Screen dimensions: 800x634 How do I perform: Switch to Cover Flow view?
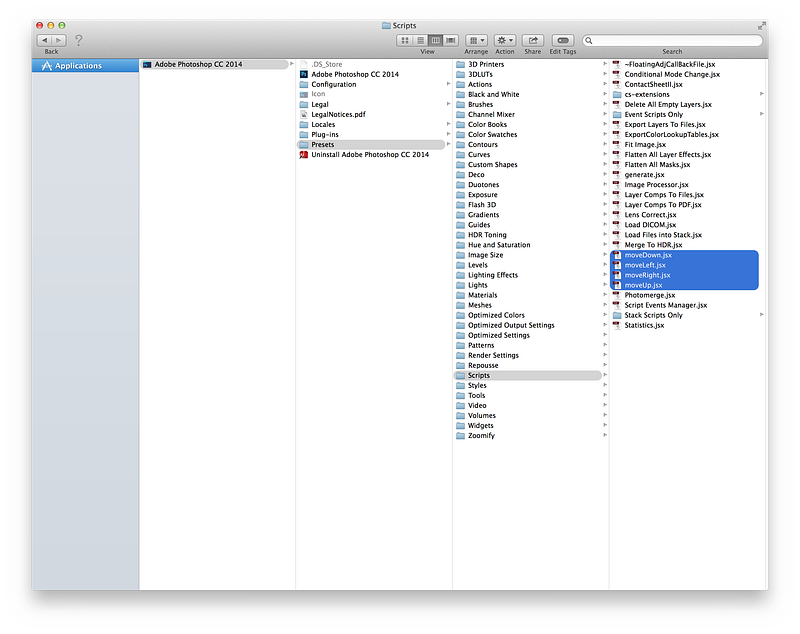coord(451,40)
